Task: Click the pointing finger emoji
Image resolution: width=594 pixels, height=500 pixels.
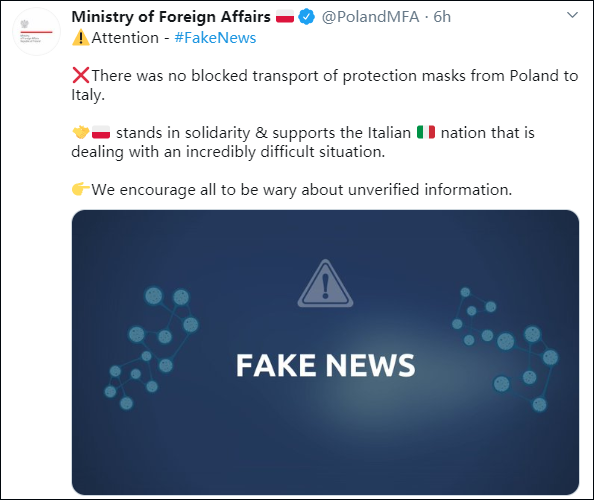Action: [81, 189]
